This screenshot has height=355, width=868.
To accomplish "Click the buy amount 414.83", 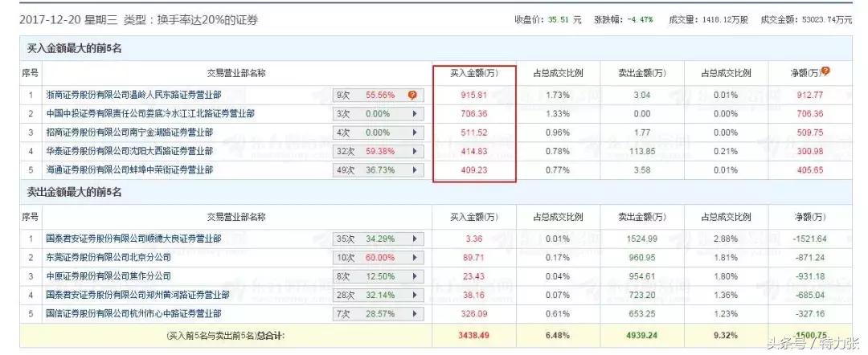I will pyautogui.click(x=474, y=152).
